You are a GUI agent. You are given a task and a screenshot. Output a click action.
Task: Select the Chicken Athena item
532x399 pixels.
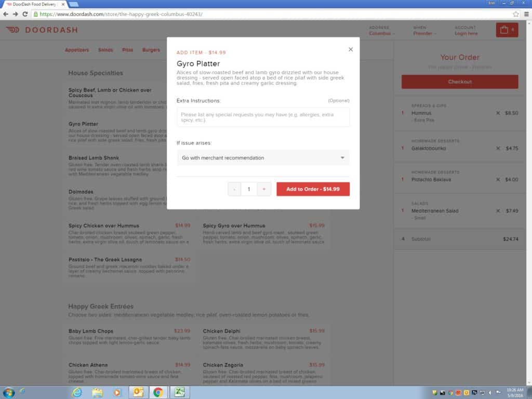pos(129,372)
